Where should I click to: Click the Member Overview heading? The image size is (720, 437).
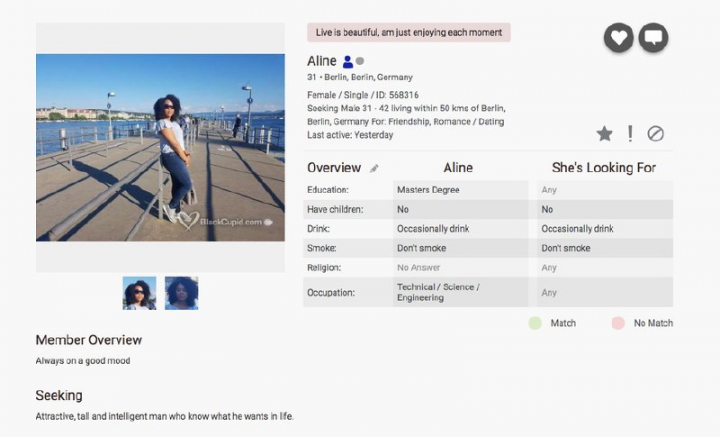[x=89, y=340]
